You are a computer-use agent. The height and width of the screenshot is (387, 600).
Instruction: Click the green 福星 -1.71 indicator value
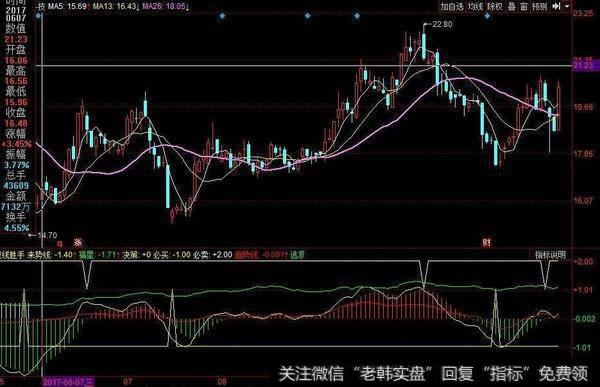tap(99, 255)
